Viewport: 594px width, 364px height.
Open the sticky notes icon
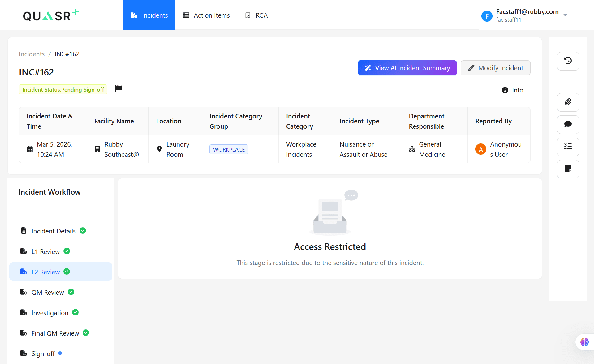point(568,169)
